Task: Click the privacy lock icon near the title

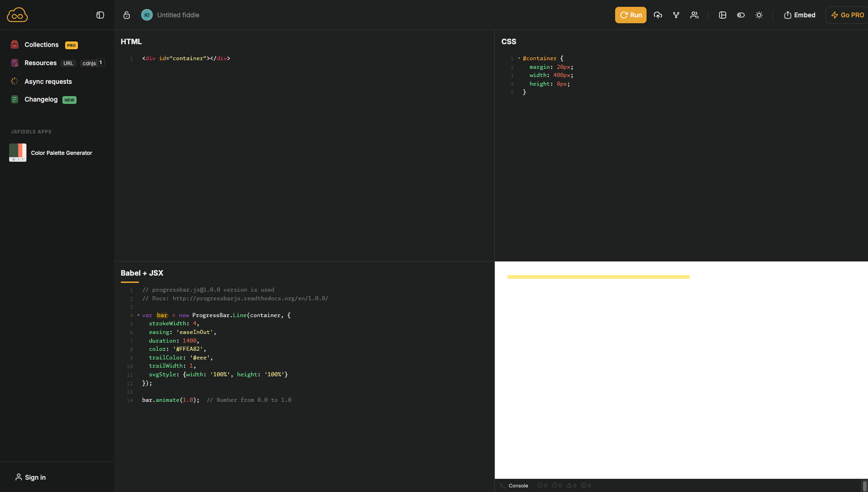Action: 126,15
